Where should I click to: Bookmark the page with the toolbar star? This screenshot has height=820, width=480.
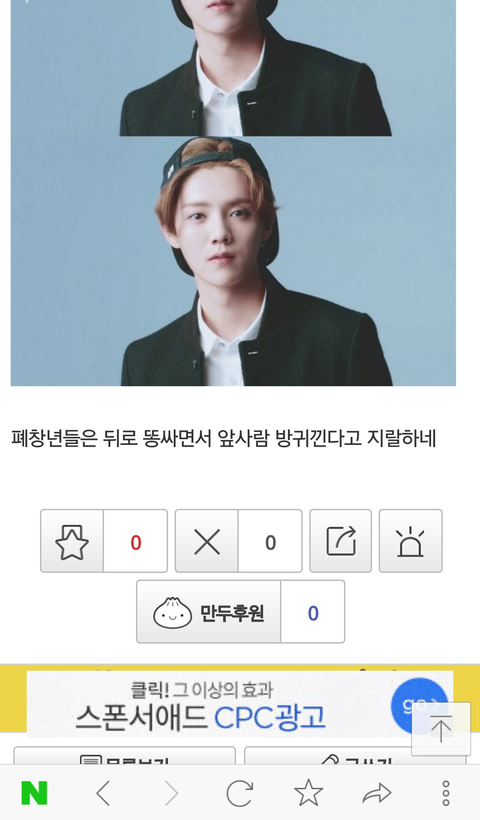pos(308,793)
